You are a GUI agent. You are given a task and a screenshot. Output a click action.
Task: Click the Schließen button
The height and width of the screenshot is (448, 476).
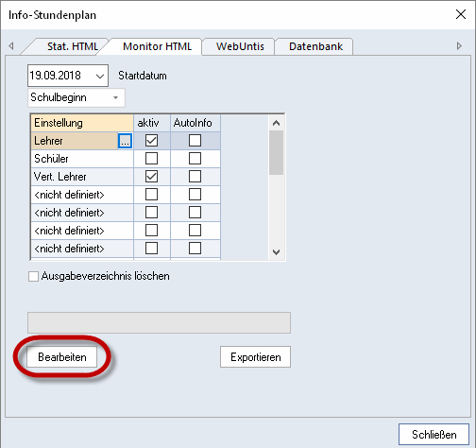433,435
